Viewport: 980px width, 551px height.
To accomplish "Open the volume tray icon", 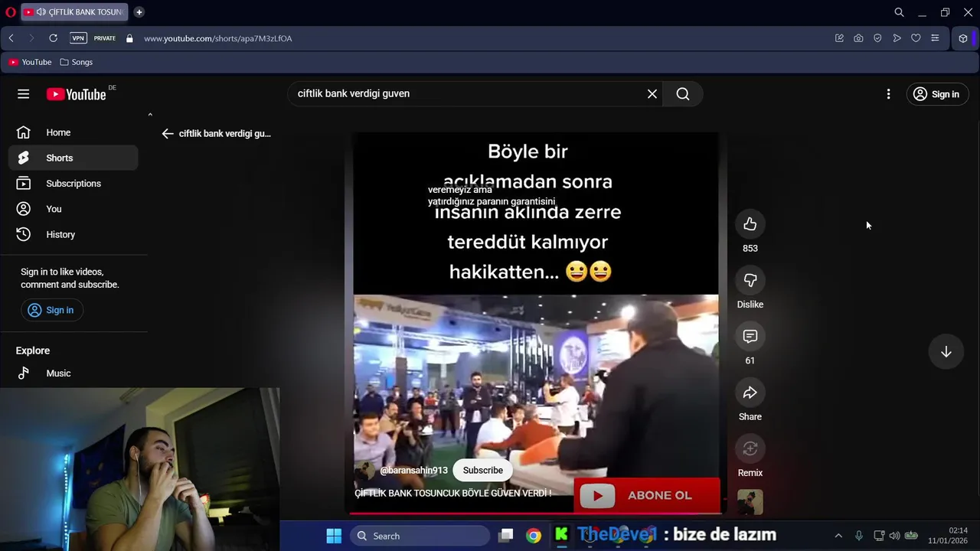I will click(x=894, y=536).
